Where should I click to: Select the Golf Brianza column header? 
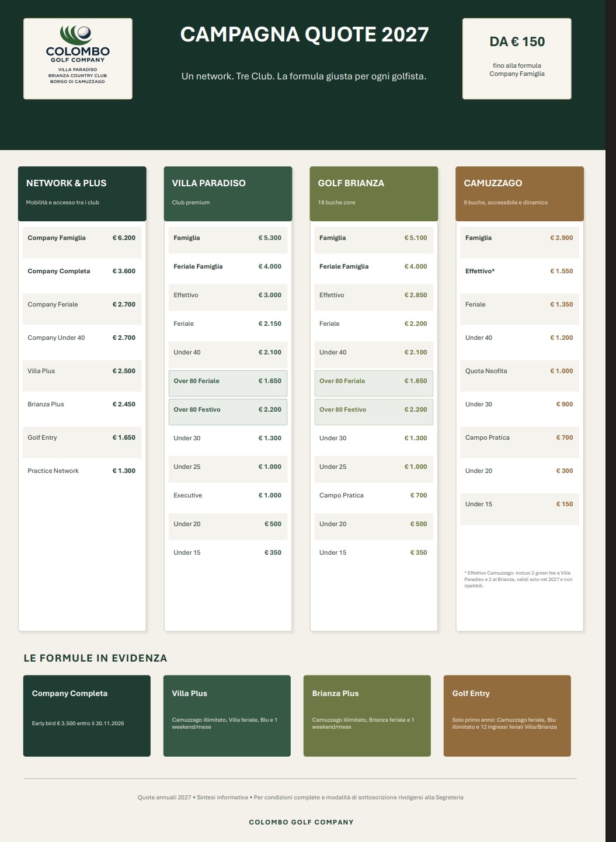[374, 194]
